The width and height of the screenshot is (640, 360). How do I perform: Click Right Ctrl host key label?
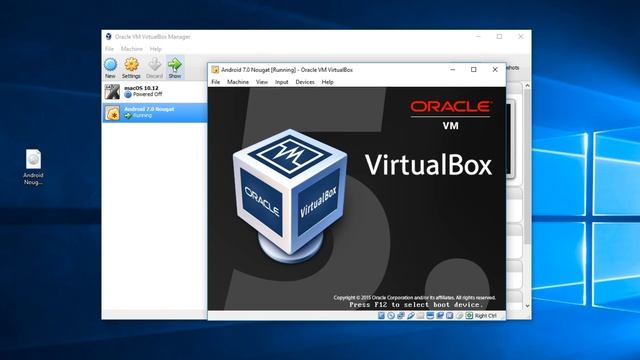pos(485,316)
